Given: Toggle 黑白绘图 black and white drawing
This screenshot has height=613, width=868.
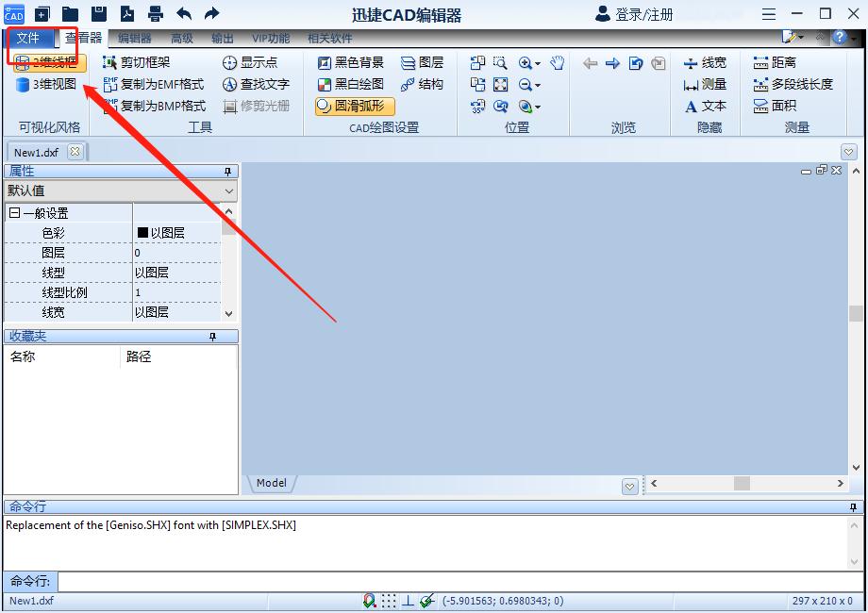Looking at the screenshot, I should [351, 84].
